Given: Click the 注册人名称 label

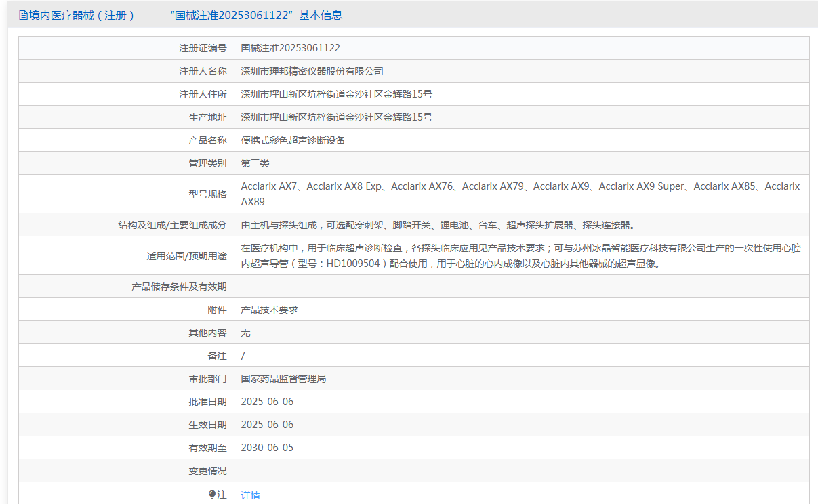Looking at the screenshot, I should point(203,71).
